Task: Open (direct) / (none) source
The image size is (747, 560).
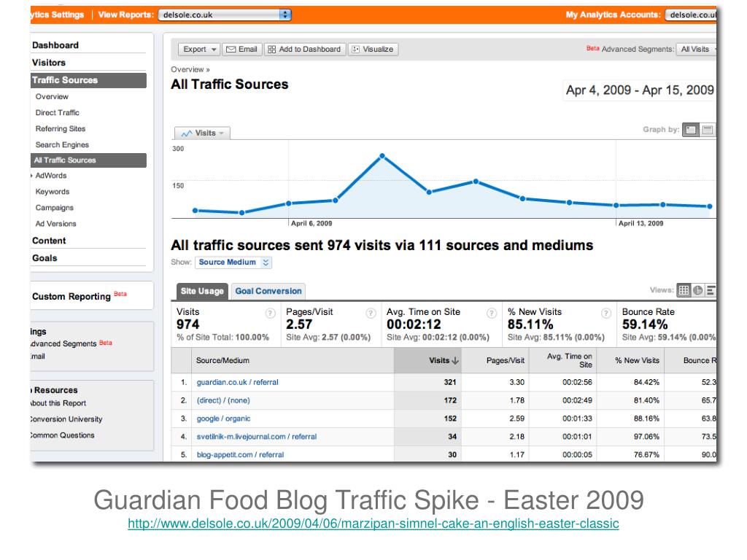Action: click(x=223, y=400)
